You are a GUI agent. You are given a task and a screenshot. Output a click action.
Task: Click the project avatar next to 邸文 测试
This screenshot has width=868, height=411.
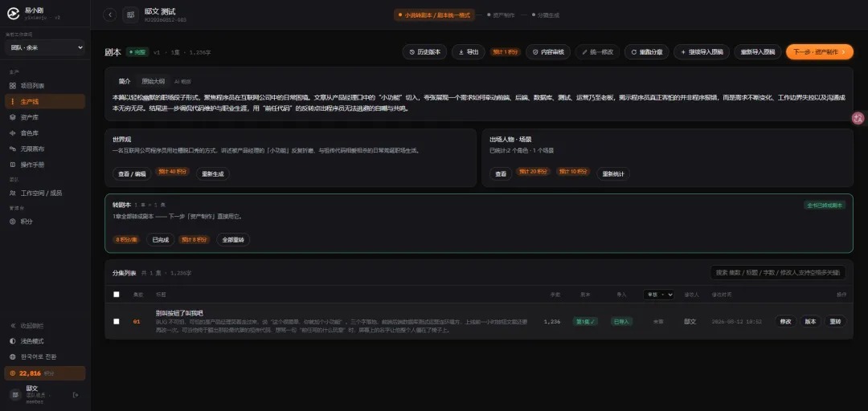131,15
